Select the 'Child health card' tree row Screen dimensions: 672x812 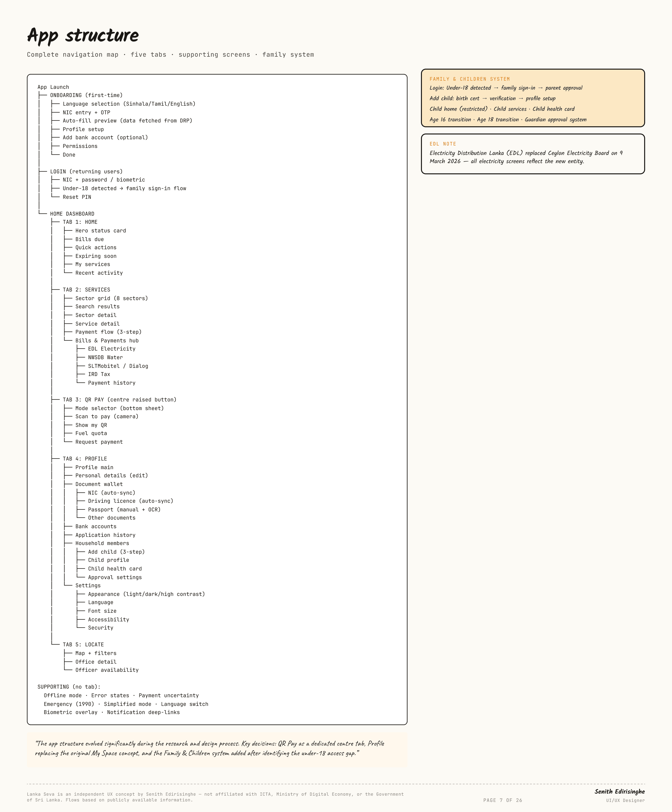coord(115,568)
